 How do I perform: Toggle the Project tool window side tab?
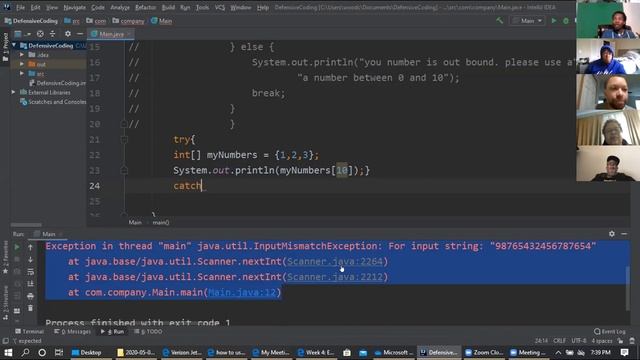click(5, 46)
